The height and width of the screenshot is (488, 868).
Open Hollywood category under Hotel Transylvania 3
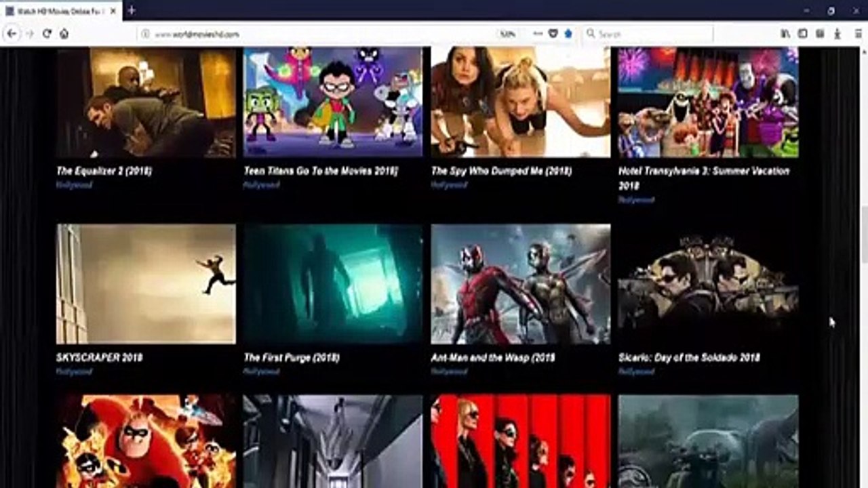tap(636, 200)
